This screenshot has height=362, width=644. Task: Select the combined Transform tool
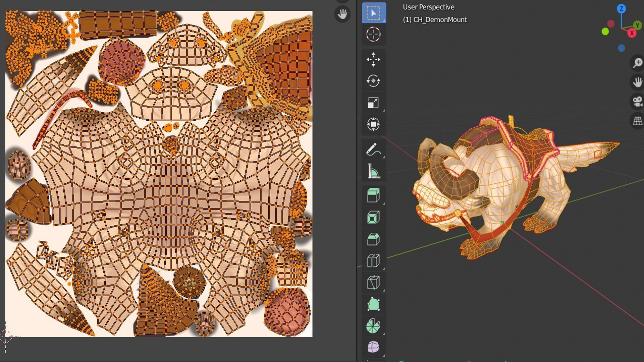(x=374, y=124)
